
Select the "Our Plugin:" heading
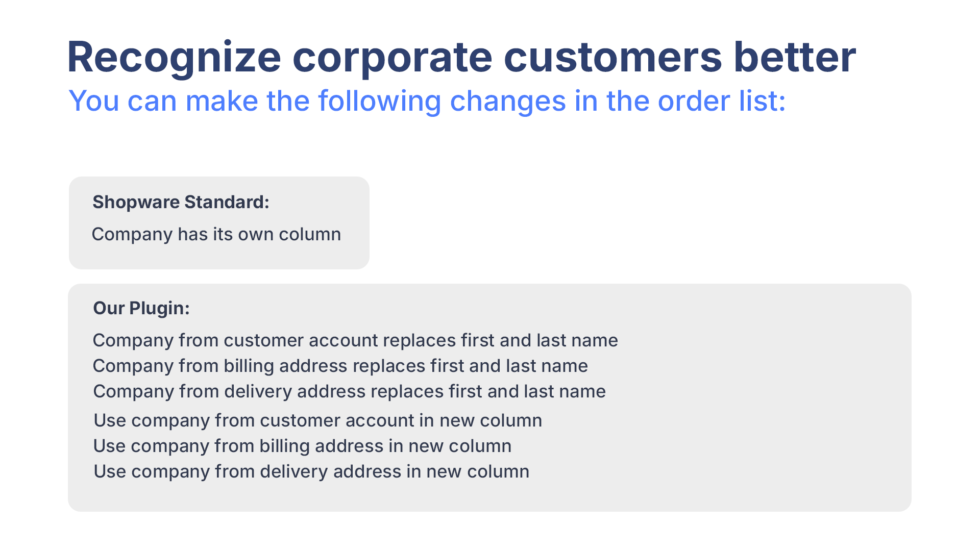[141, 308]
